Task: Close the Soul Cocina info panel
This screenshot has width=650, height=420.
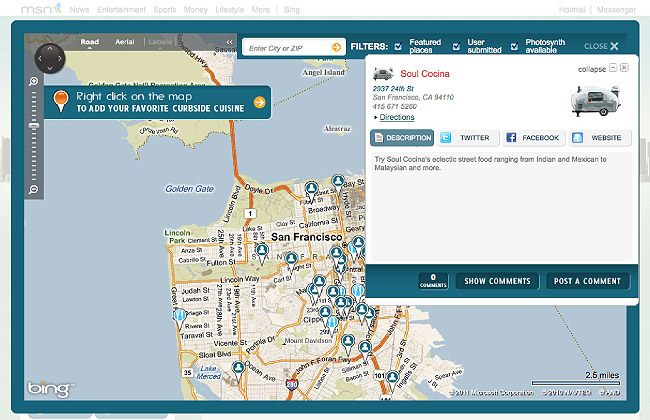Action: coord(624,68)
